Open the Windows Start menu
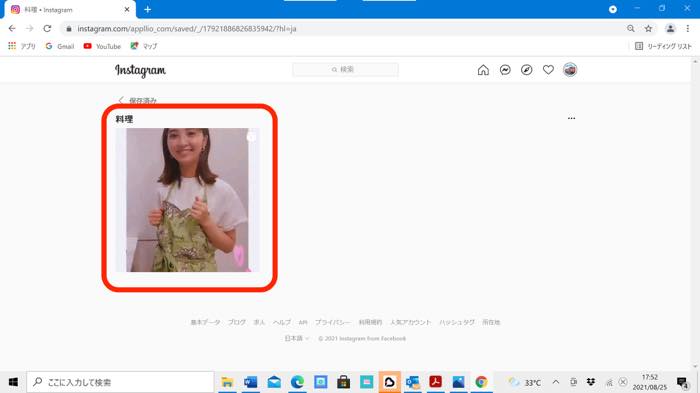Viewport: 700px width, 393px height. (13, 382)
